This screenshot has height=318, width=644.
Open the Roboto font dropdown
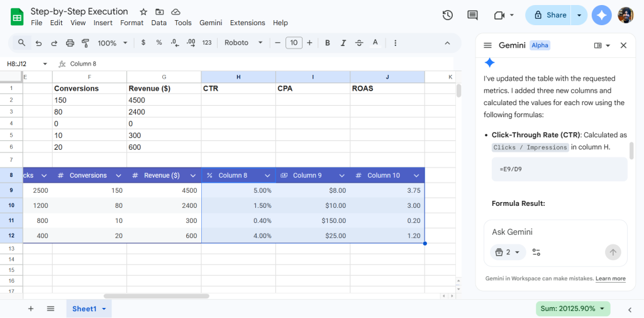(244, 43)
